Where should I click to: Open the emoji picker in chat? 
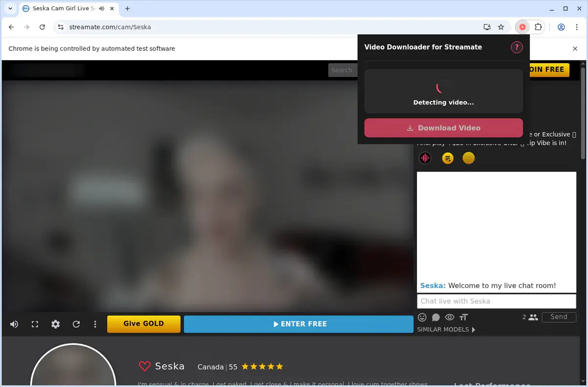tap(422, 317)
